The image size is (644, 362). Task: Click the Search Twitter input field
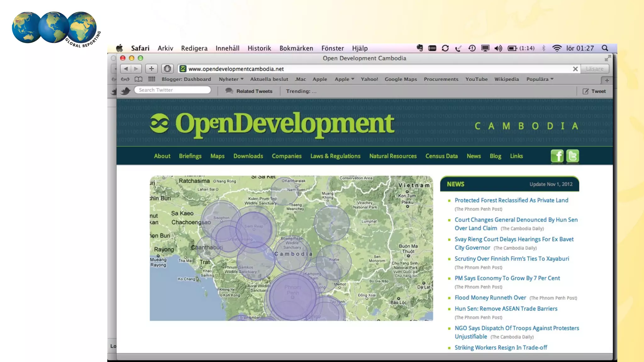[172, 90]
